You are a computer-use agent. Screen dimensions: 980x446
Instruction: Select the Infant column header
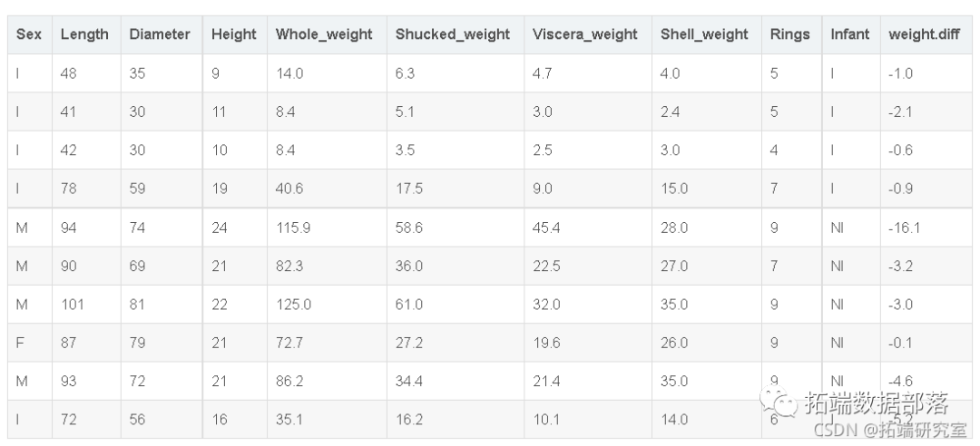[x=850, y=34]
